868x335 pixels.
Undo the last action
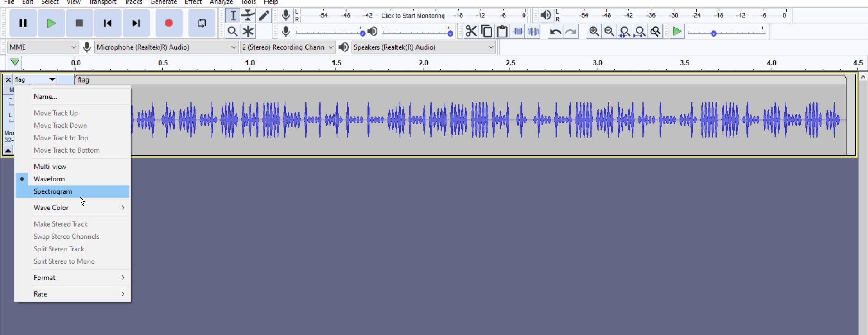tap(555, 31)
